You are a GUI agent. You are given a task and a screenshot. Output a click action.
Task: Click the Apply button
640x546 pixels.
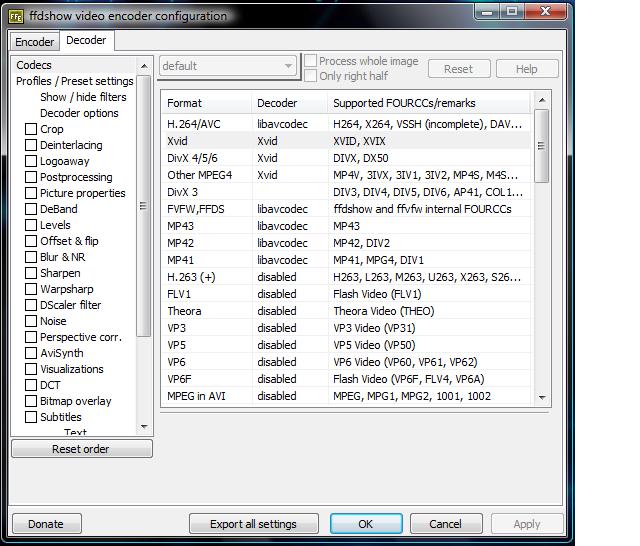click(x=527, y=524)
